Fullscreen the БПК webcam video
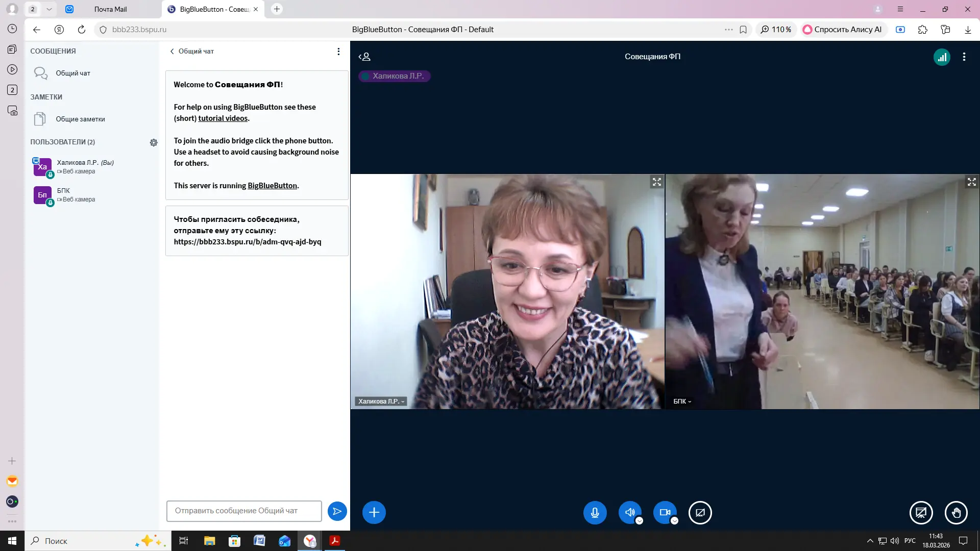Image resolution: width=980 pixels, height=551 pixels. point(971,182)
